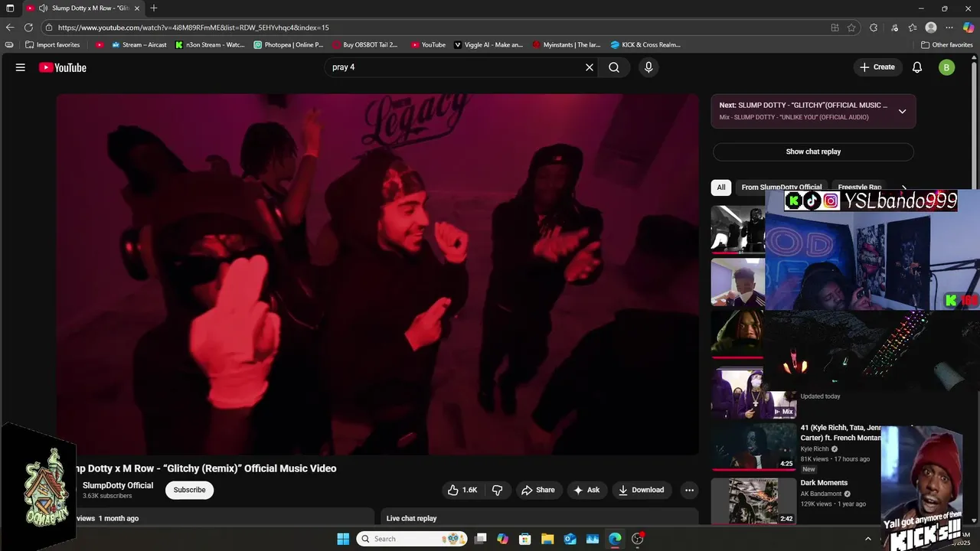Launch Copilot from the taskbar
The width and height of the screenshot is (980, 551).
[503, 539]
